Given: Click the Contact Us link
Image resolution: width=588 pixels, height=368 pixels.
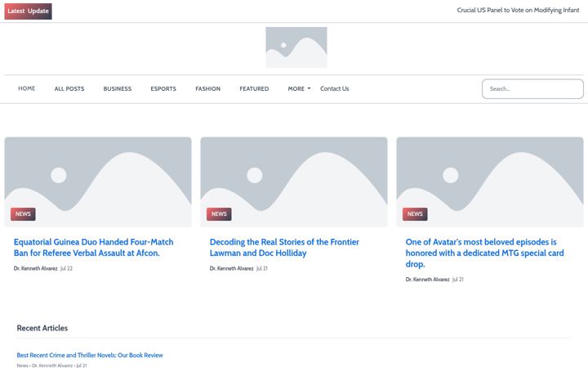Looking at the screenshot, I should [335, 88].
